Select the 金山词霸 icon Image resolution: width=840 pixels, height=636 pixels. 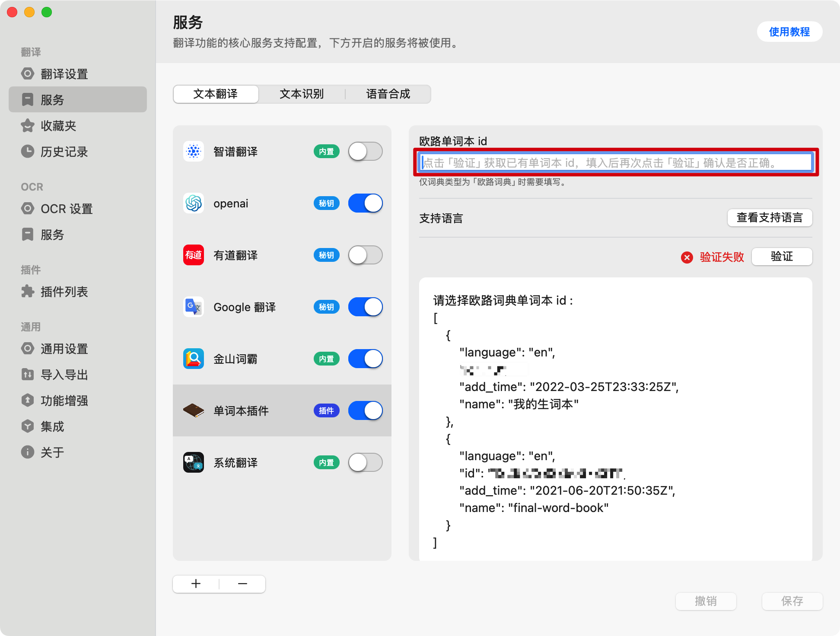click(x=193, y=359)
